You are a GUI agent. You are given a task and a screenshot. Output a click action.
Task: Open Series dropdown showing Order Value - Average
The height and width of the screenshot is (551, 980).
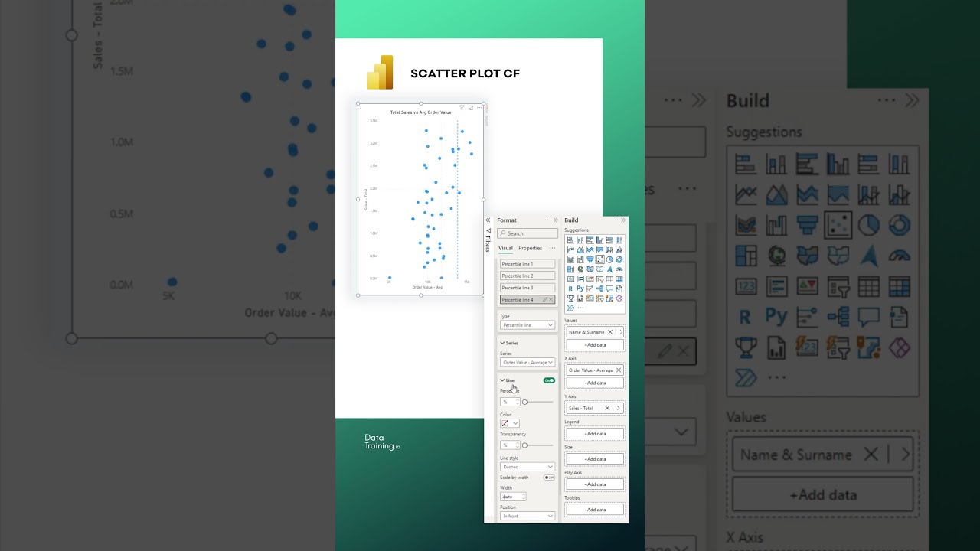tap(528, 362)
